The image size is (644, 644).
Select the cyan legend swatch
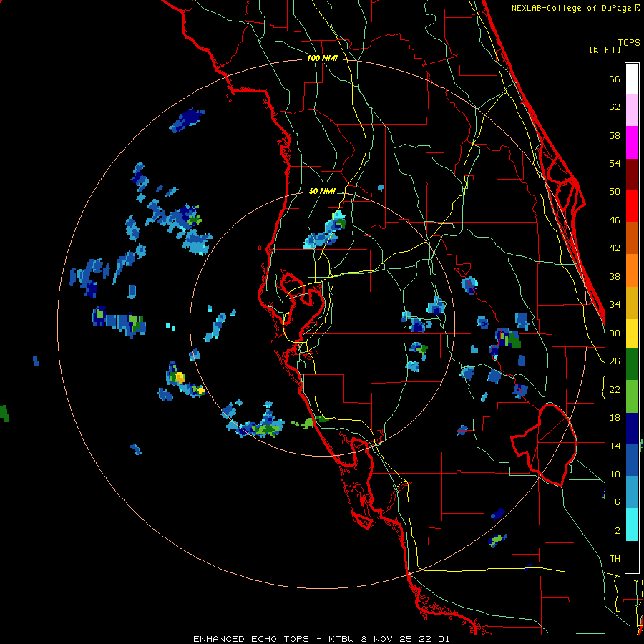click(x=632, y=525)
